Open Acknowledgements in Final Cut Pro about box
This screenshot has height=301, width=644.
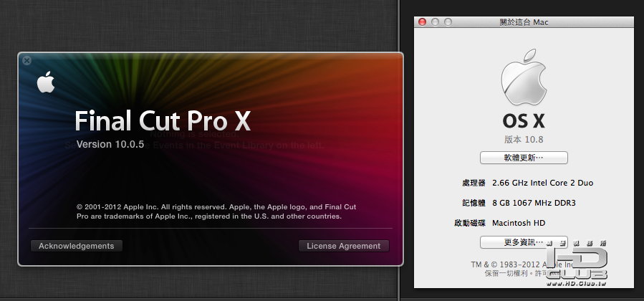point(77,246)
